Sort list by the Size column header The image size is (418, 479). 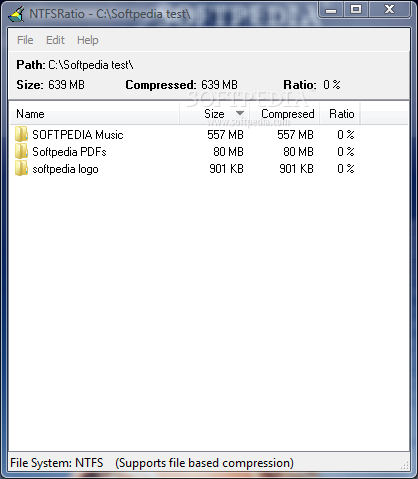(x=215, y=114)
